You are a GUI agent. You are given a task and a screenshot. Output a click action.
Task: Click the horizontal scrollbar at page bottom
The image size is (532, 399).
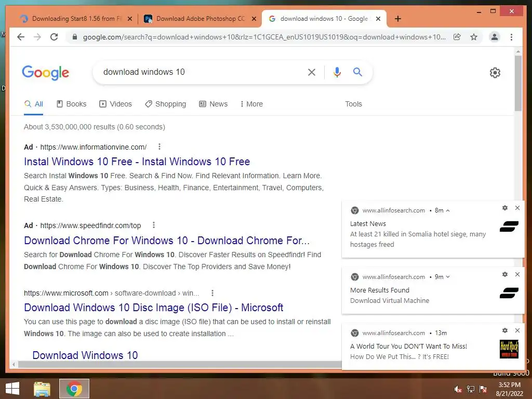(x=180, y=364)
